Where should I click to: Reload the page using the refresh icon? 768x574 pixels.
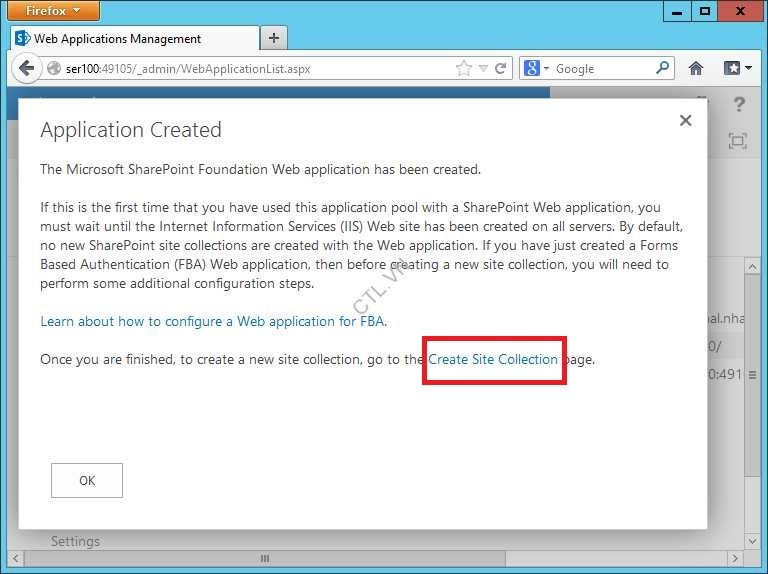(501, 69)
